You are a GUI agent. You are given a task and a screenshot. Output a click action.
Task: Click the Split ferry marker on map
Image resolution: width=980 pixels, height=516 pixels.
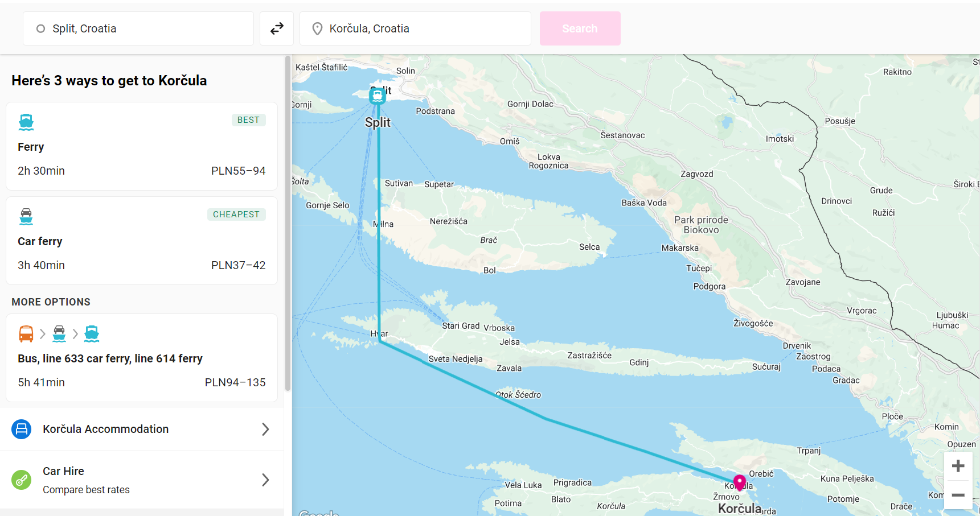[x=377, y=96]
